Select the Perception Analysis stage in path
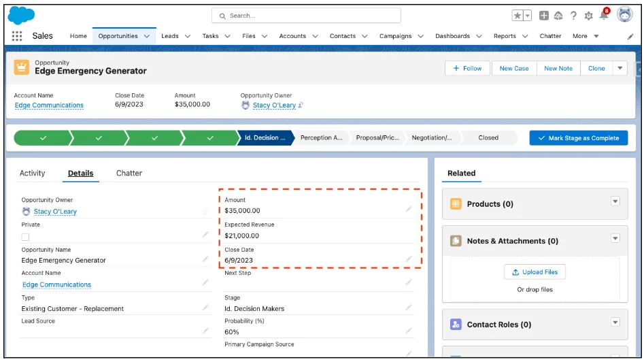This screenshot has height=362, width=644. (321, 137)
